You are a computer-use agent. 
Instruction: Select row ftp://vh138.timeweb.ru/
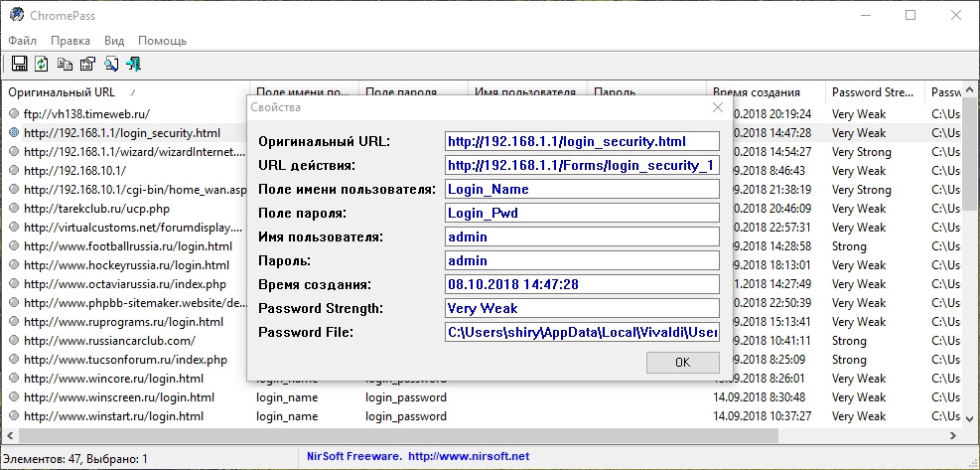point(86,114)
